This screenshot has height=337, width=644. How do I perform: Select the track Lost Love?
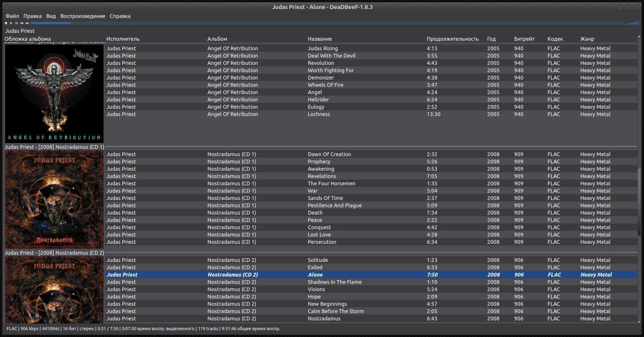(x=371, y=235)
